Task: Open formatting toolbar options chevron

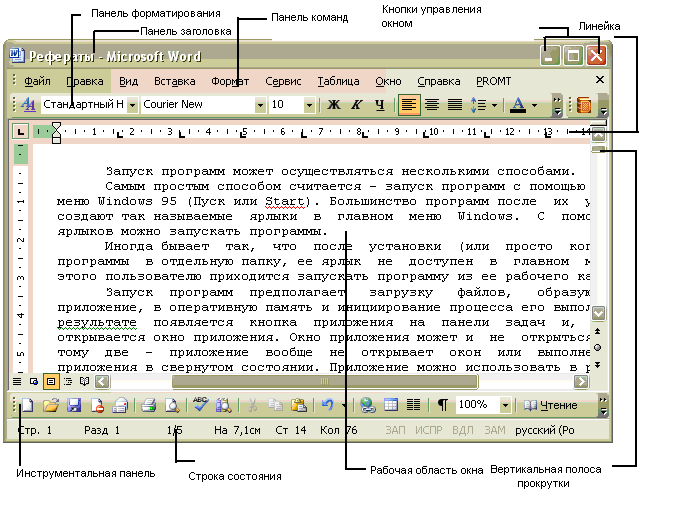Action: pos(557,105)
